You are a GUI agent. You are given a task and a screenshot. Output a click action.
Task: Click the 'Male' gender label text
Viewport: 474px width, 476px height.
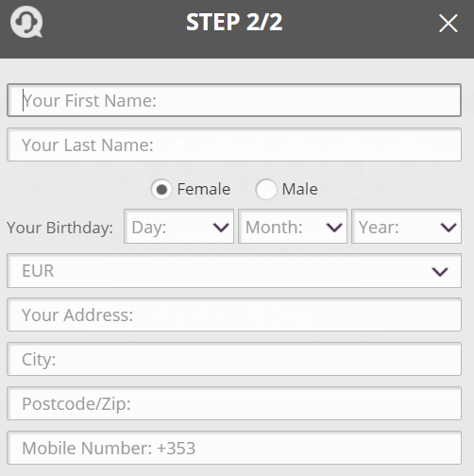click(299, 189)
